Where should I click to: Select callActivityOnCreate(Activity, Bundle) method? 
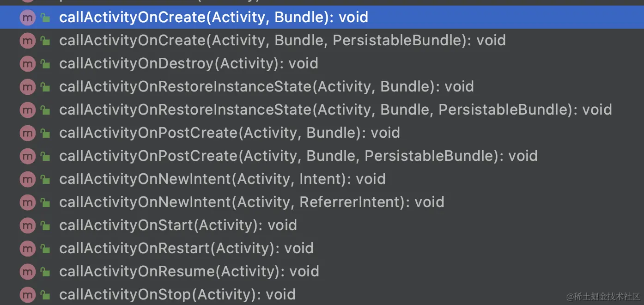213,18
